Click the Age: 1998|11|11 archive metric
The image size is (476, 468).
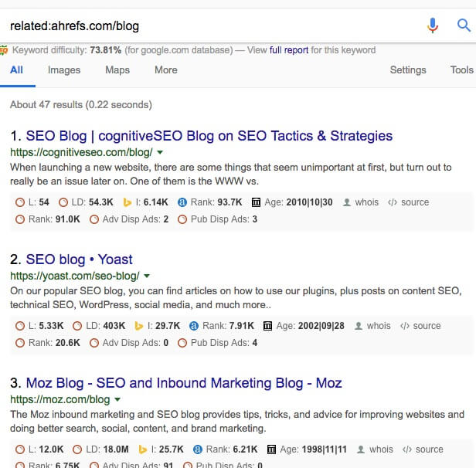click(307, 449)
